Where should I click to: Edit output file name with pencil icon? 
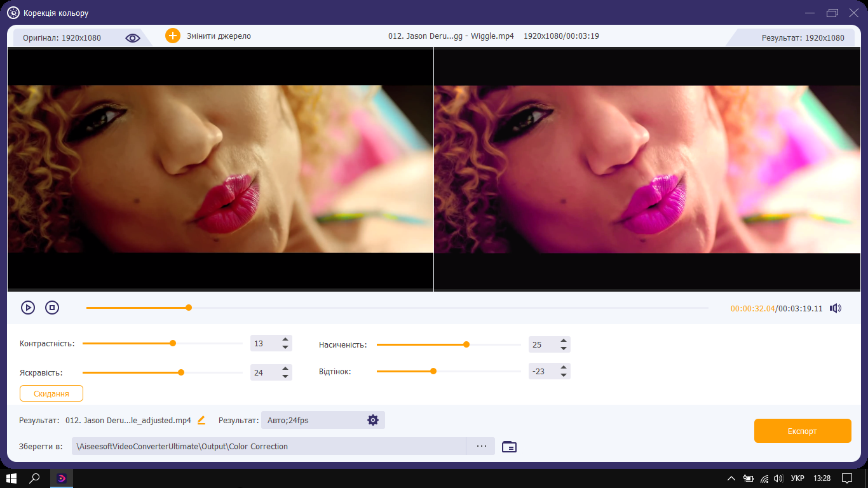pyautogui.click(x=201, y=420)
